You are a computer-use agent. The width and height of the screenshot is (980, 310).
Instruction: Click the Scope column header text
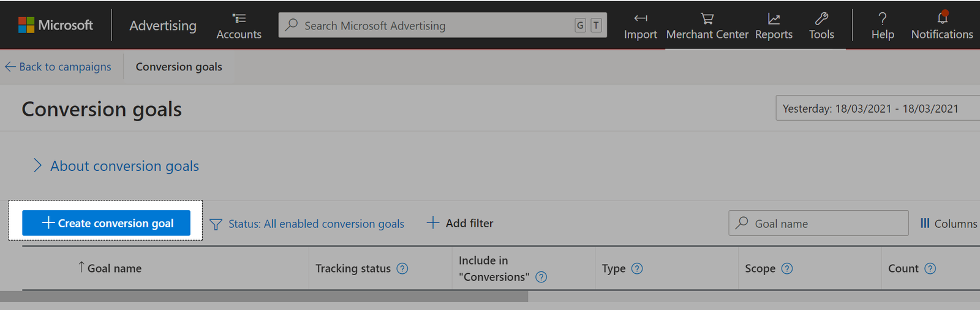click(x=760, y=268)
